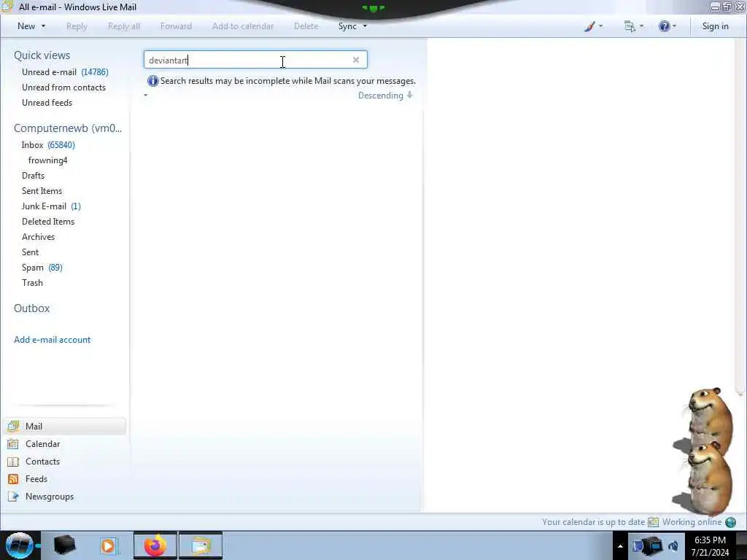
Task: Open the black box taskbar icon
Action: 64,545
